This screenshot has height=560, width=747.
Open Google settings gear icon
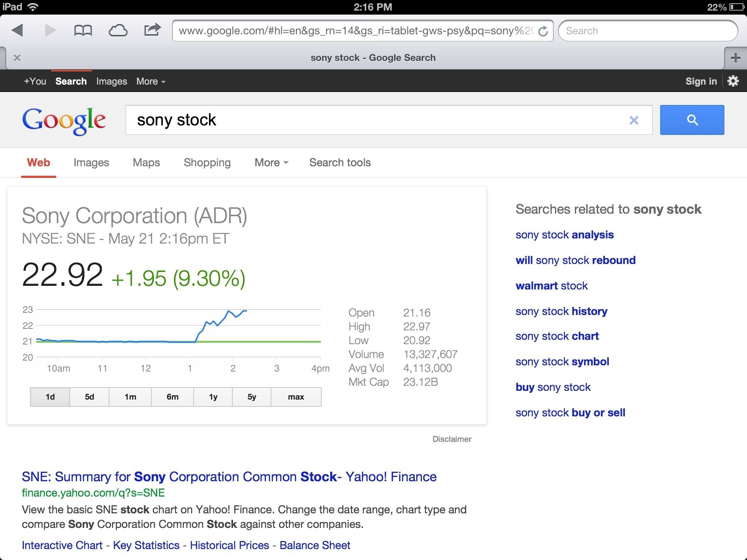click(733, 81)
